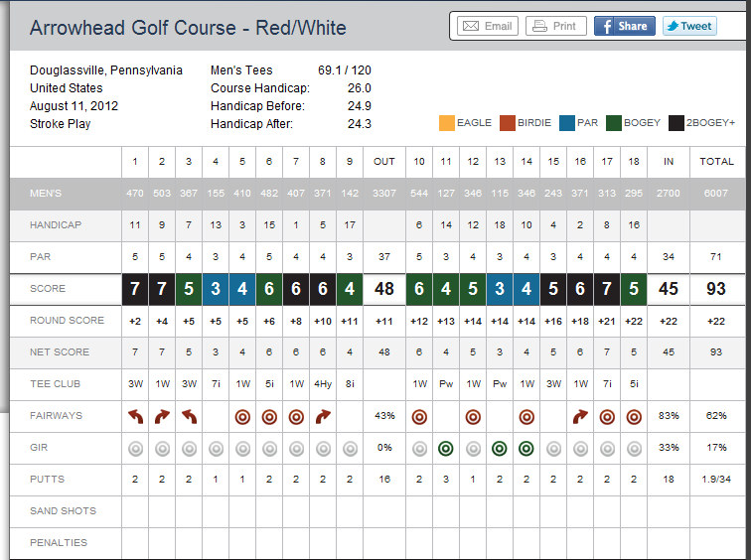Click the total score of 93
Screen dimensions: 751x560
pyautogui.click(x=717, y=289)
